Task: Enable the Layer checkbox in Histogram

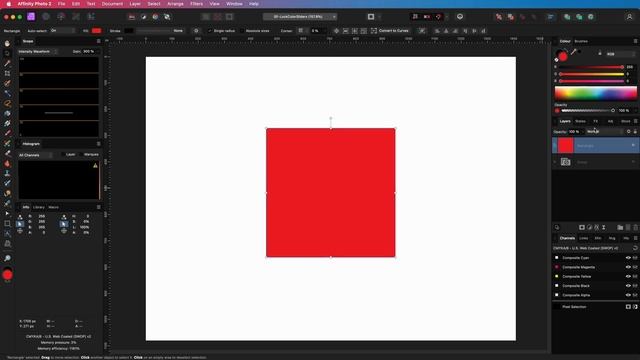Action: coord(63,155)
